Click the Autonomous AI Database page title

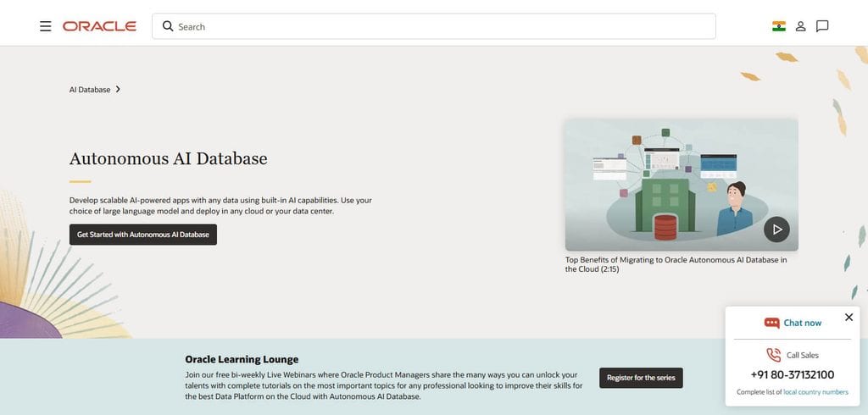[169, 159]
